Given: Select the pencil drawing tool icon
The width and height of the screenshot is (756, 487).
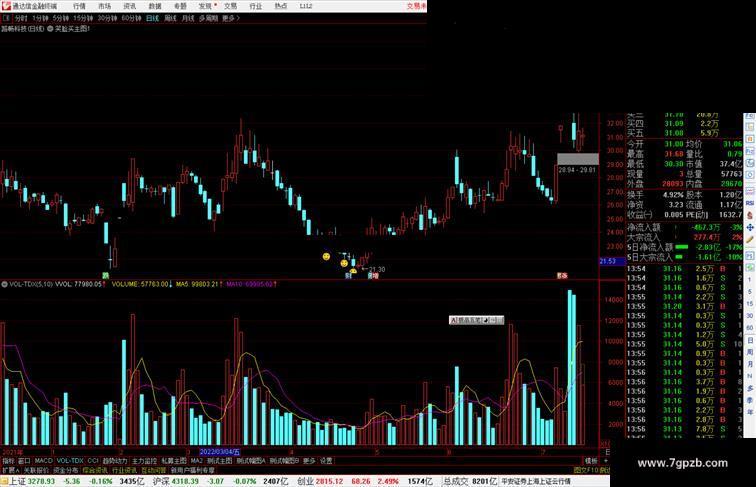Looking at the screenshot, I should click(750, 239).
